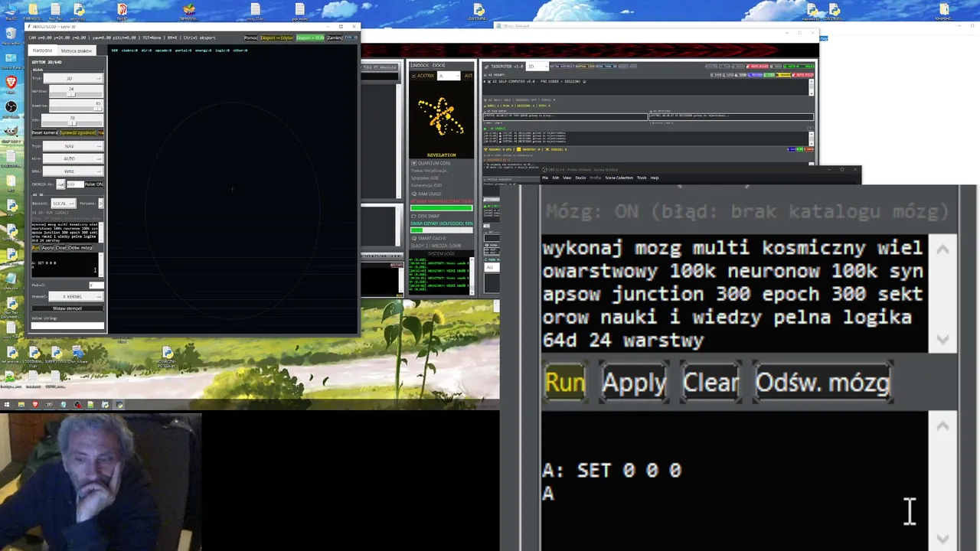The height and width of the screenshot is (551, 980).
Task: Switch to the Matryca znaków tab
Action: [77, 51]
